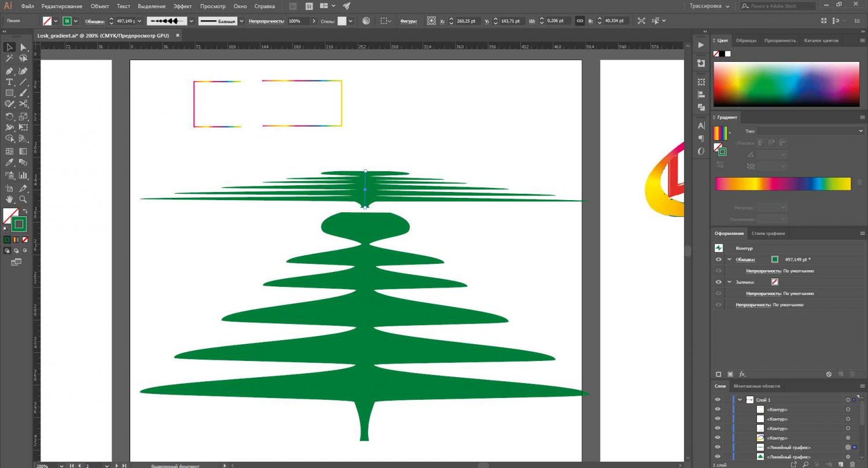Activate the Zoom tool
The width and height of the screenshot is (868, 468).
(x=23, y=199)
